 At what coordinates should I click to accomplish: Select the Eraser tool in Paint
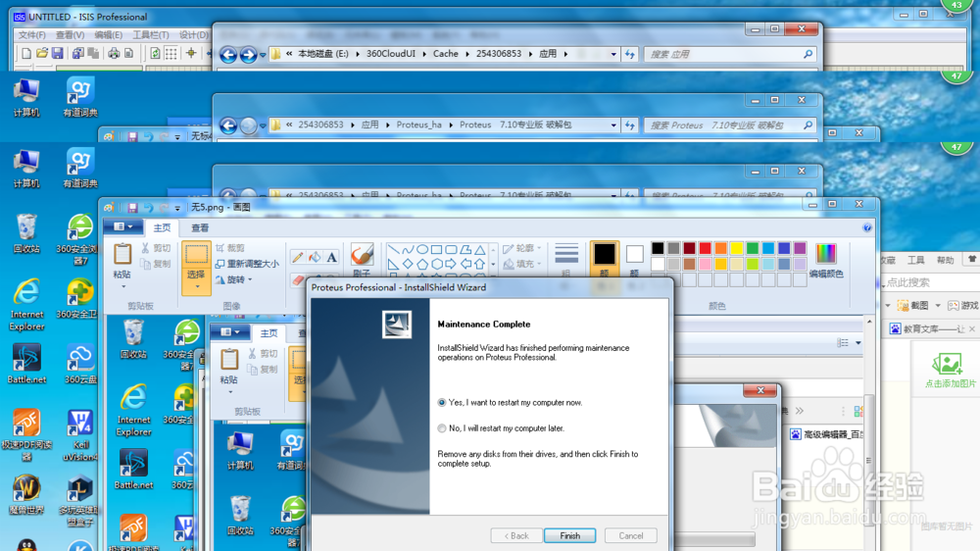pos(298,280)
